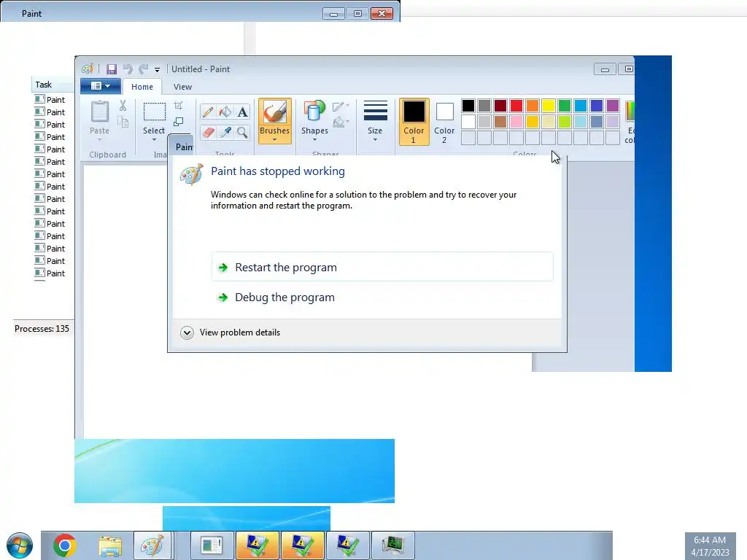Switch to the Home ribbon tab
The width and height of the screenshot is (747, 560).
pyautogui.click(x=142, y=87)
